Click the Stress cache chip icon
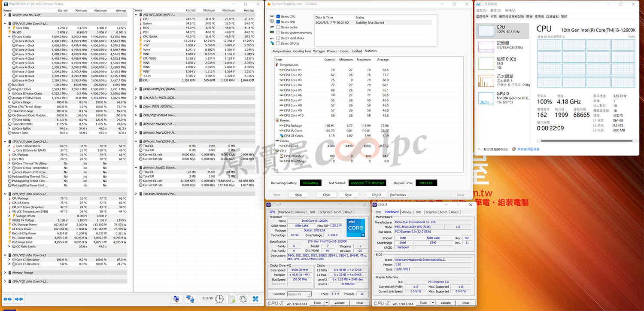The height and width of the screenshot is (311, 644). (272, 27)
